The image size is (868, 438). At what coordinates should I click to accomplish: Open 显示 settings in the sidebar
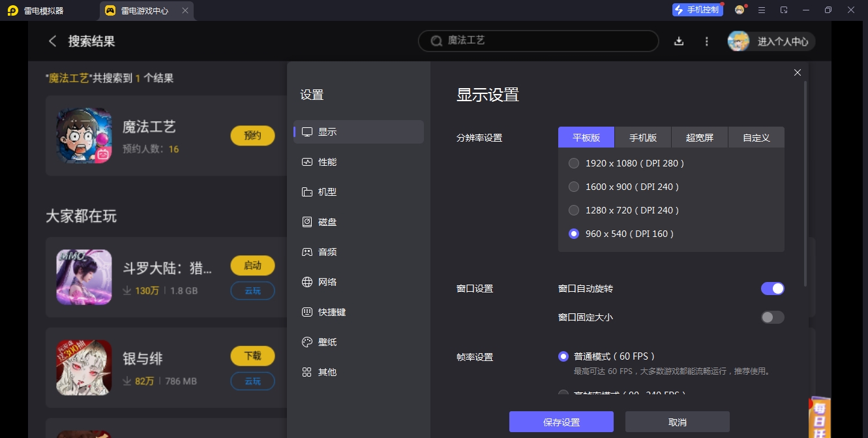[359, 132]
